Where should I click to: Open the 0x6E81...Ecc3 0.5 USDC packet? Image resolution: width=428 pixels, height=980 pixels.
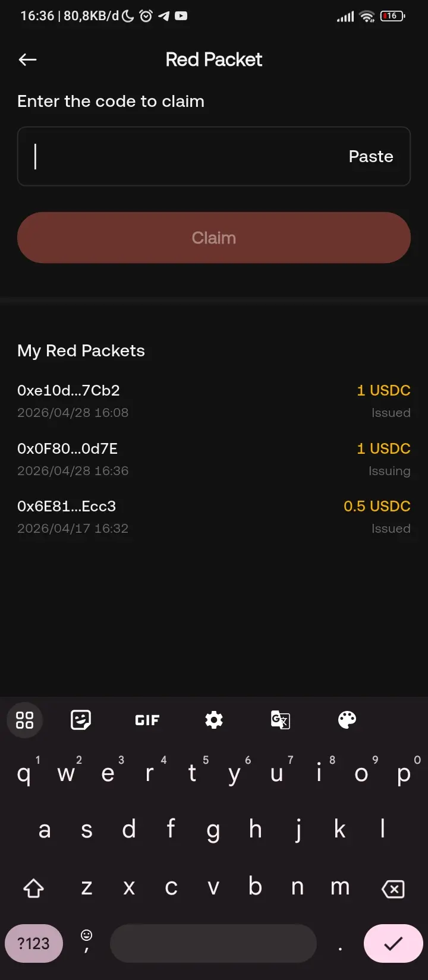[x=213, y=517]
